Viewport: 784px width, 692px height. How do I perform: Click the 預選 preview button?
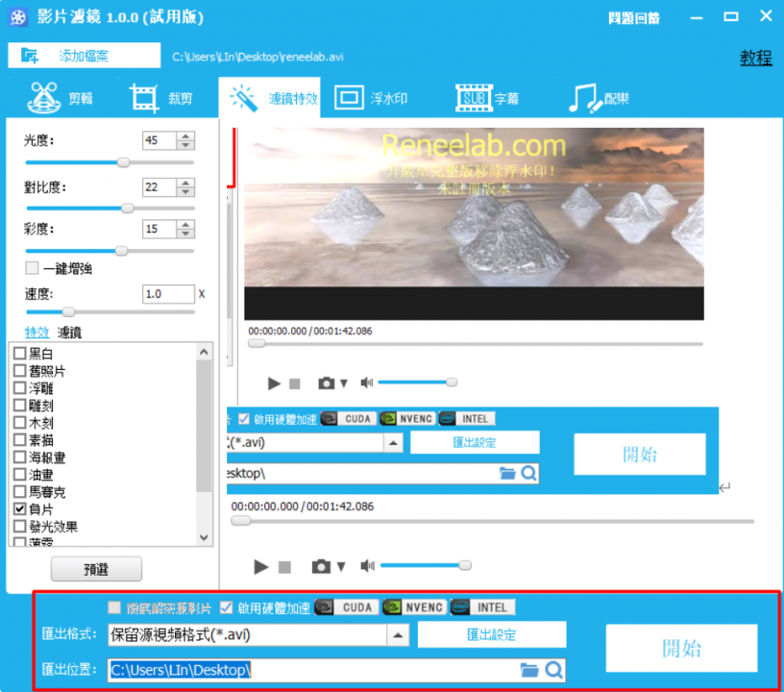tap(96, 569)
